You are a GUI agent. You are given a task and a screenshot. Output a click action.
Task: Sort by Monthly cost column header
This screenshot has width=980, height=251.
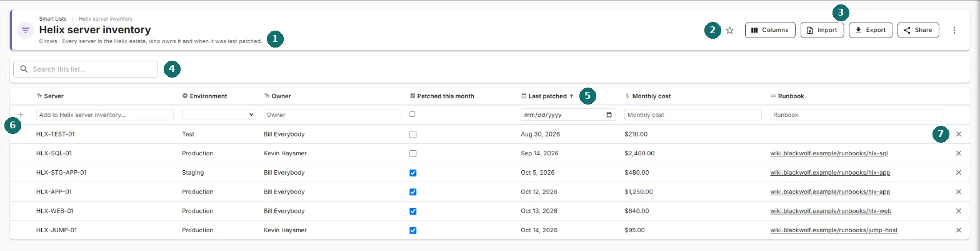(x=647, y=96)
